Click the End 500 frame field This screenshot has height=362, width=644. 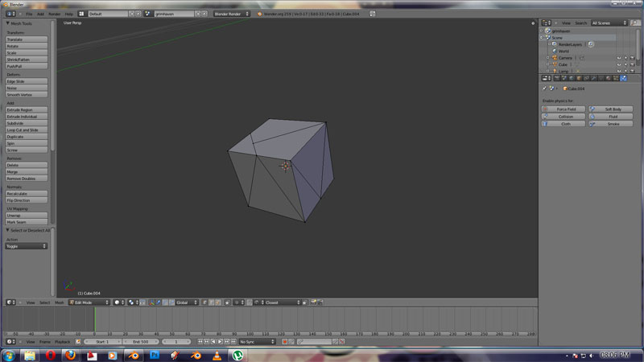click(141, 341)
